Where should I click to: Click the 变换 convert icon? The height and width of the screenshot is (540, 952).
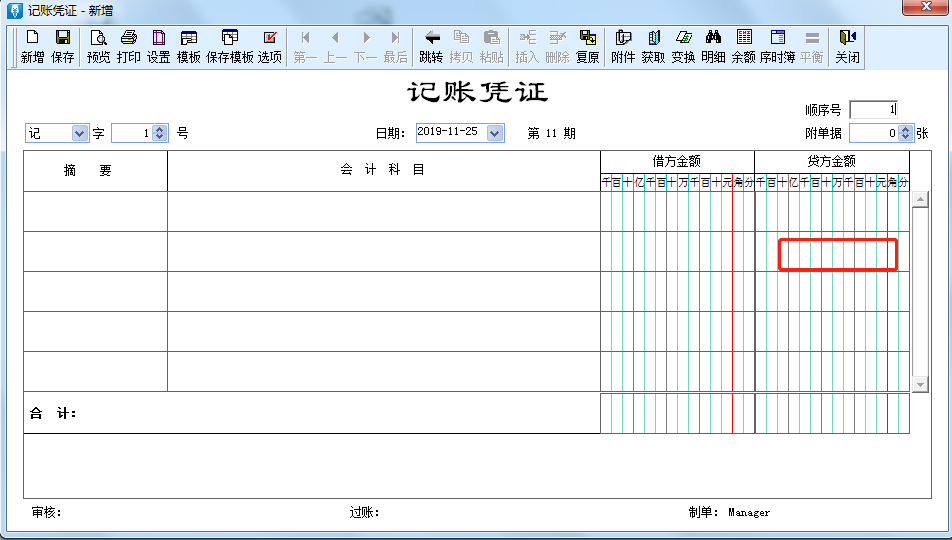click(x=683, y=46)
